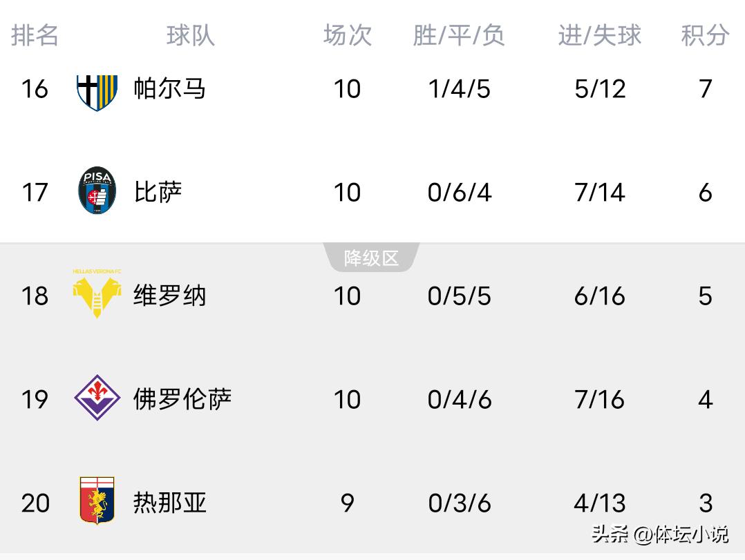Click the 头条 @体坛小说 watermark
Screen dimensions: 745x560
point(660,534)
